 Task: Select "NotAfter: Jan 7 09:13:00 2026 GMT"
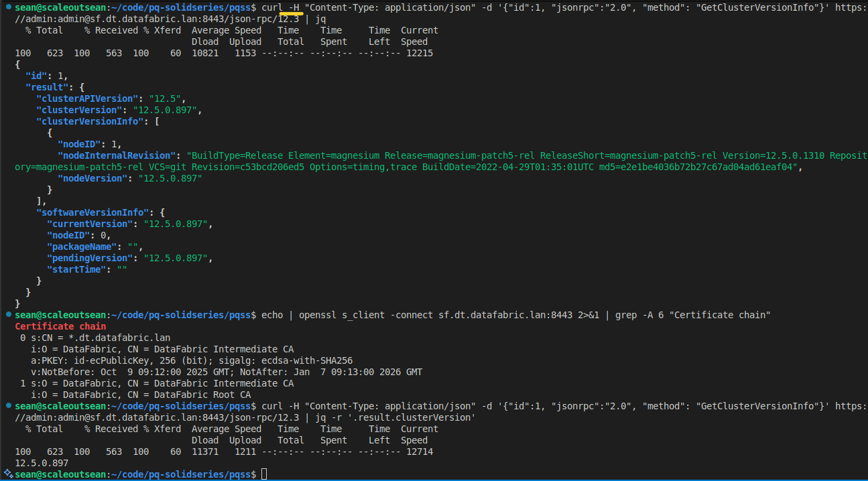(331, 372)
